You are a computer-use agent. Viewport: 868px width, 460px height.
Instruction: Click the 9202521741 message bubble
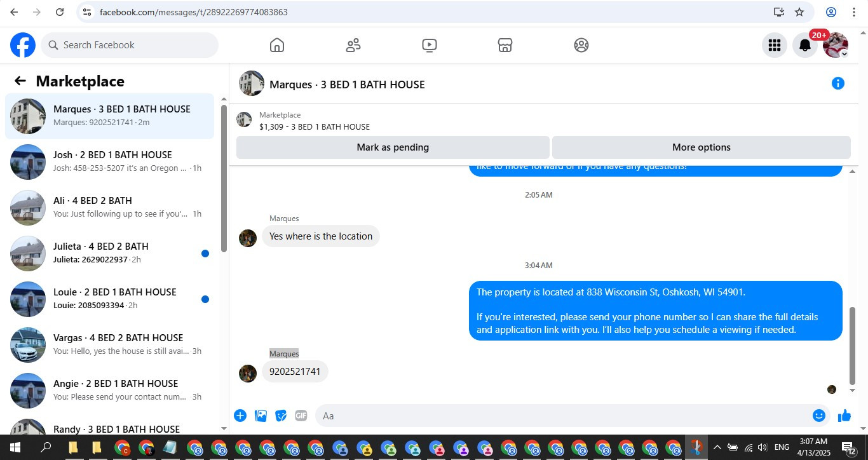(x=295, y=371)
